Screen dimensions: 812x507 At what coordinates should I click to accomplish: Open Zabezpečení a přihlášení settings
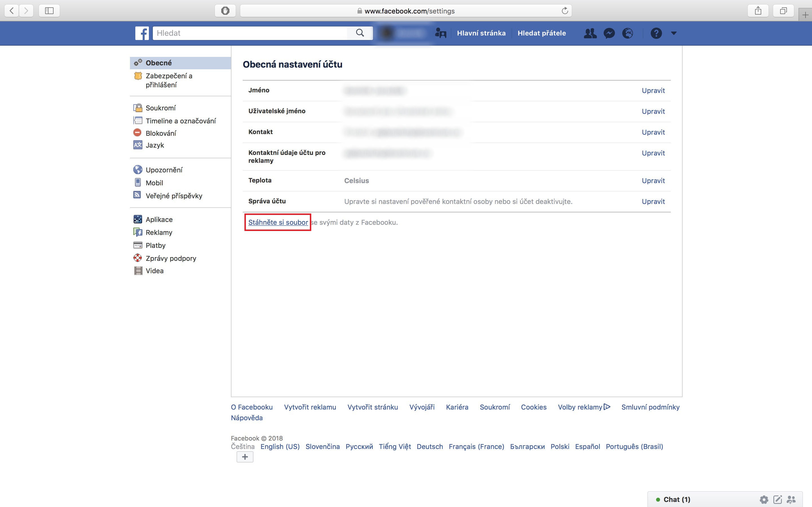(169, 80)
